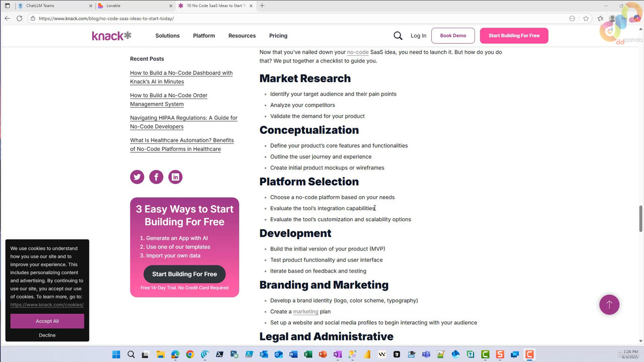Open the knack.com/cookies link

[x=47, y=305]
